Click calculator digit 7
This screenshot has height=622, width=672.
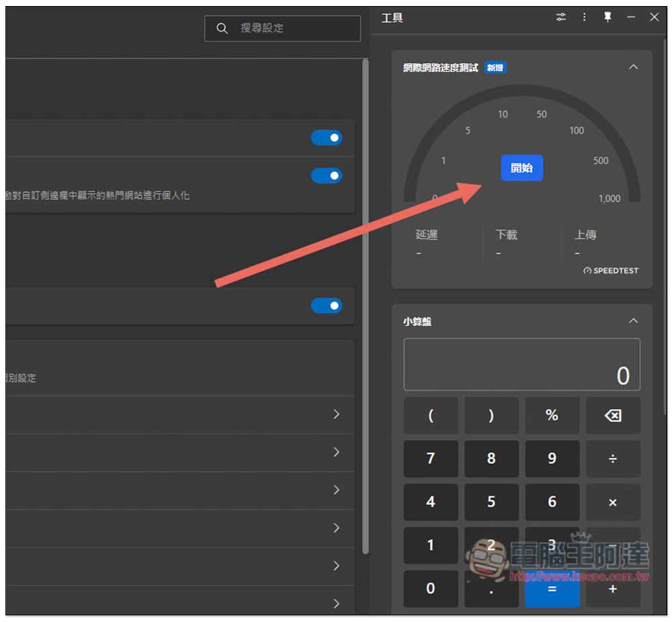pyautogui.click(x=431, y=459)
